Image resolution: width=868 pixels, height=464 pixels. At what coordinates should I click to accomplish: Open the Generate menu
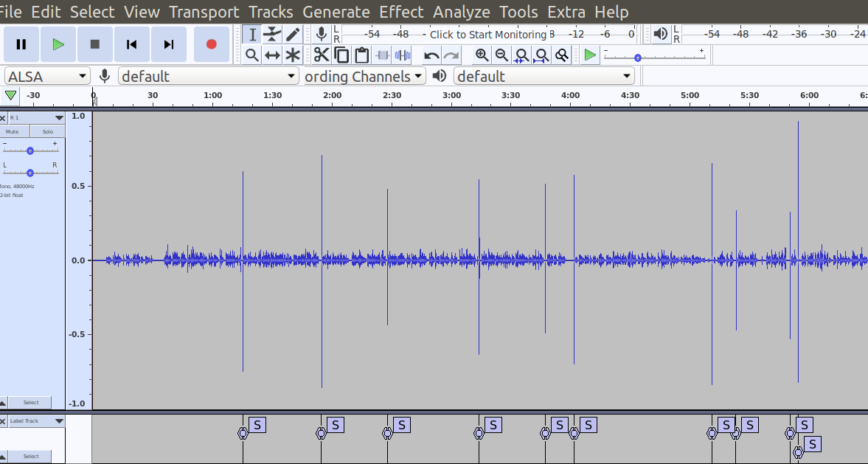pyautogui.click(x=336, y=12)
